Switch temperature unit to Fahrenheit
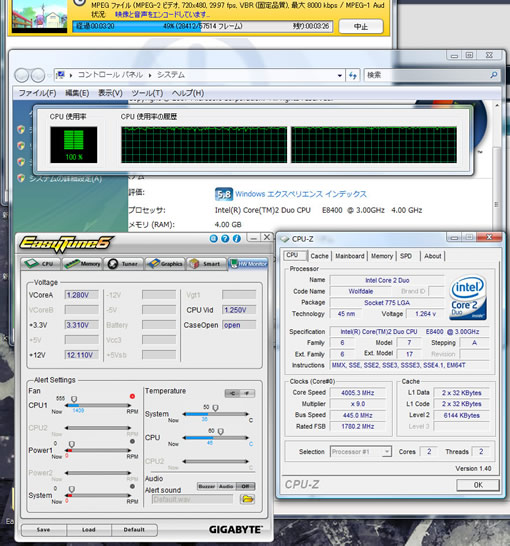This screenshot has width=510, height=546. (247, 393)
